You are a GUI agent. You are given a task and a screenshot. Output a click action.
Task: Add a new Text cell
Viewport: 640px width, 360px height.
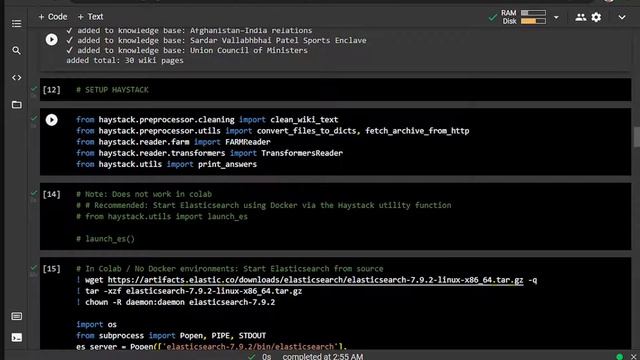tap(90, 17)
